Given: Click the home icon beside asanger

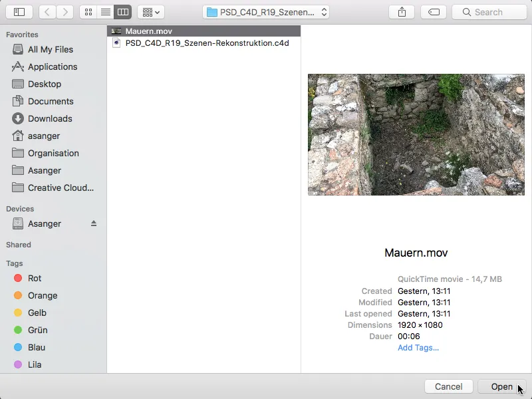Looking at the screenshot, I should tap(18, 136).
